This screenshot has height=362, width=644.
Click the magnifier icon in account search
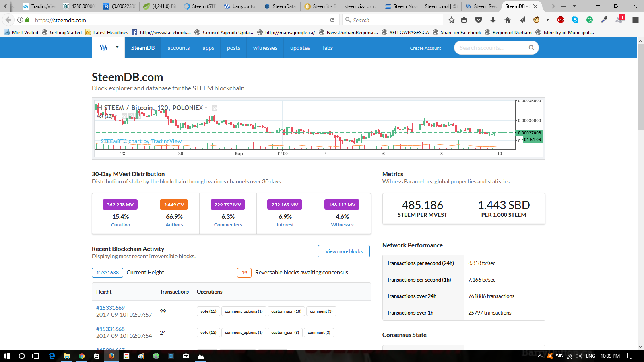(x=531, y=48)
